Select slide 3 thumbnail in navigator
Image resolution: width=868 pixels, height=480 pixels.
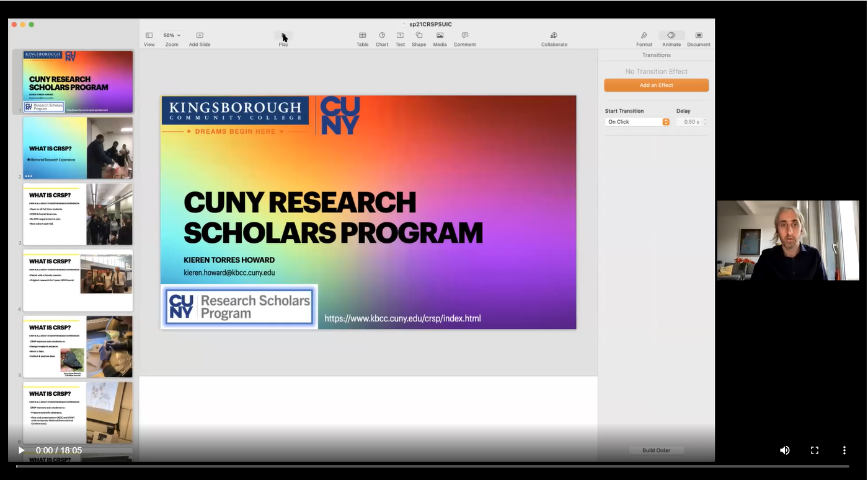tap(78, 214)
